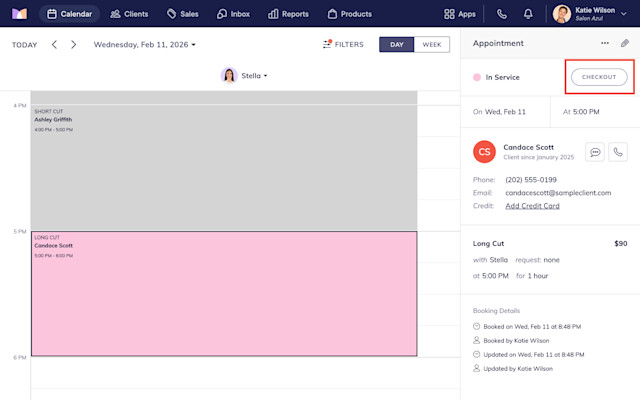Open the Clients tab
This screenshot has height=400, width=640.
[x=129, y=14]
